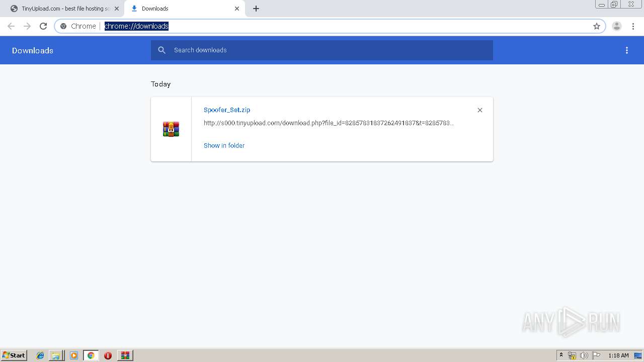Select the Downloads tab
The height and width of the screenshot is (362, 644).
pos(184,9)
